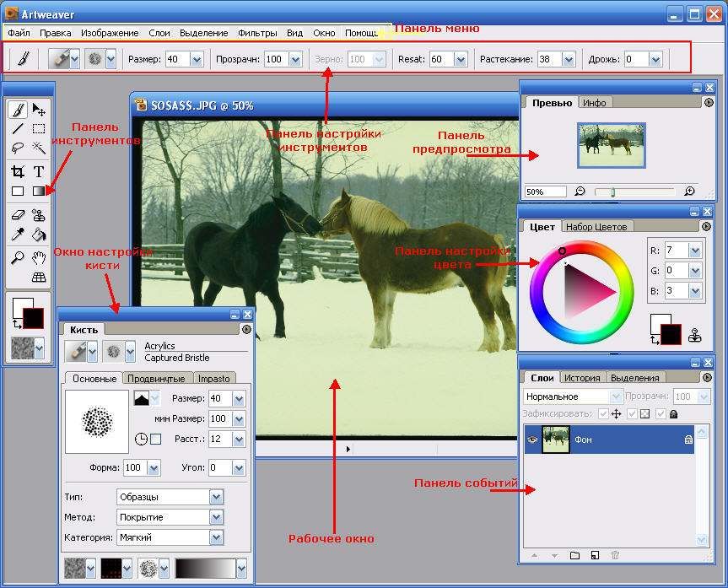Screen dimensions: 728x588
Task: Open blend mode dropdown showing Нормальное
Action: click(616, 396)
